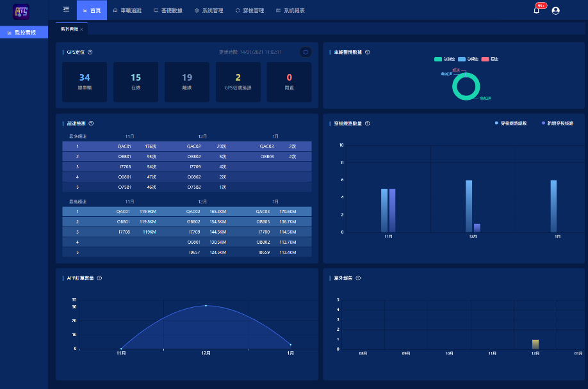Image resolution: width=588 pixels, height=389 pixels.
Task: Click the user profile avatar icon
Action: tap(555, 10)
